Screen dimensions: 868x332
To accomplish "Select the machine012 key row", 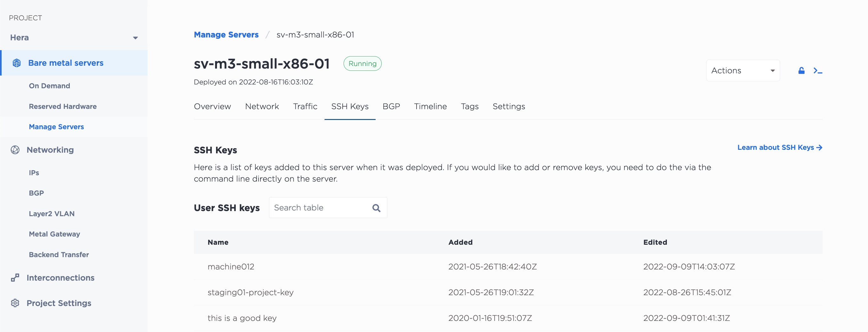I will point(231,267).
